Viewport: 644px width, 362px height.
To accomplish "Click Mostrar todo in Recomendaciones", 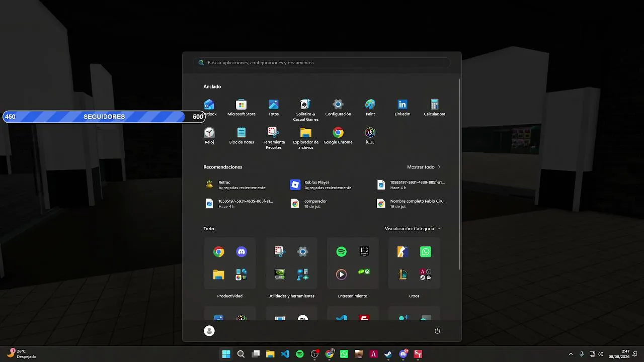I will coord(424,167).
